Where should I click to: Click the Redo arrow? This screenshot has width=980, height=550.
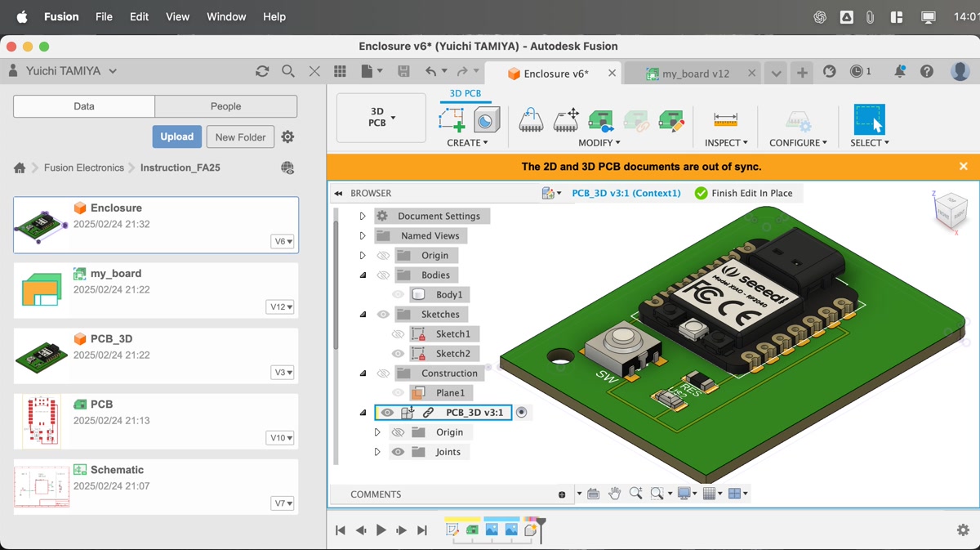(462, 71)
